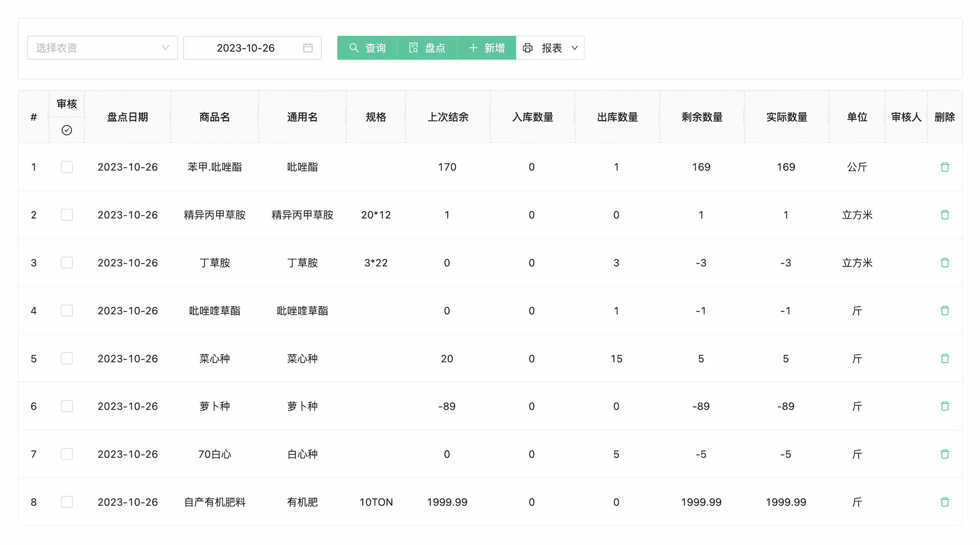This screenshot has height=545, width=980.
Task: Click the spec cell 10TON
Action: pos(376,502)
